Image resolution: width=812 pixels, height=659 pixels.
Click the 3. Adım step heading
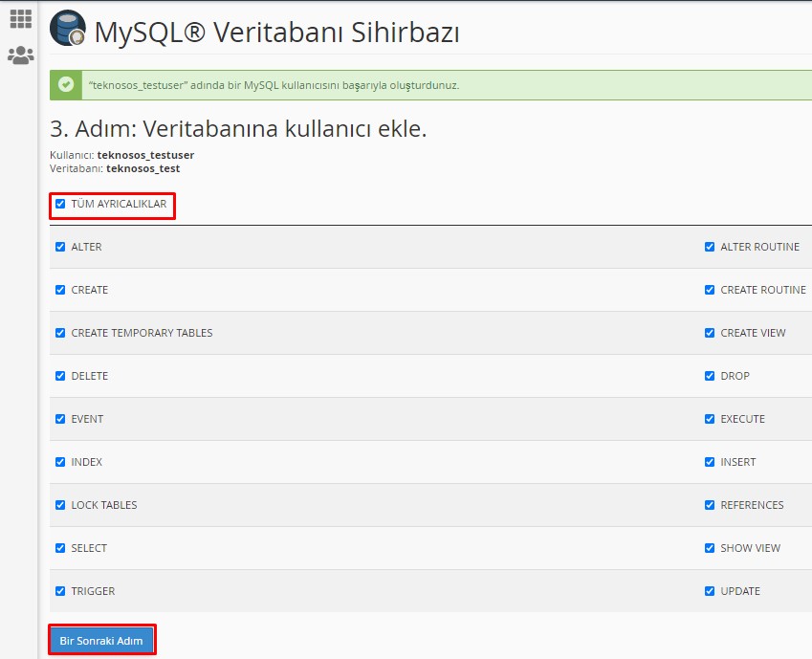click(238, 128)
